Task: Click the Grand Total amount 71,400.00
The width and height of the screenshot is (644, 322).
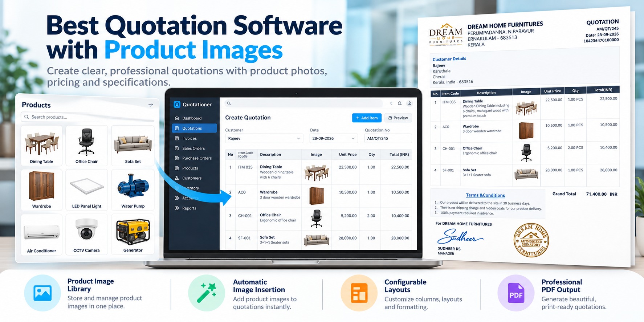Action: [596, 194]
